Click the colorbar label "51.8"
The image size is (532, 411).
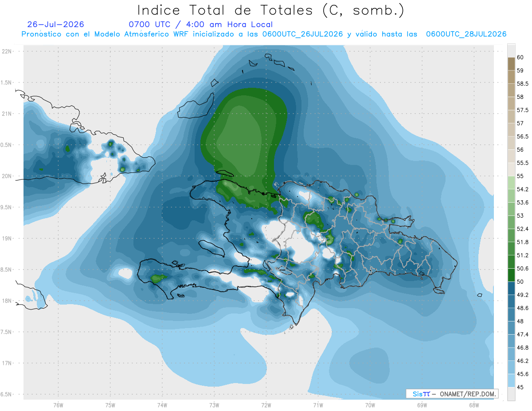click(x=523, y=242)
